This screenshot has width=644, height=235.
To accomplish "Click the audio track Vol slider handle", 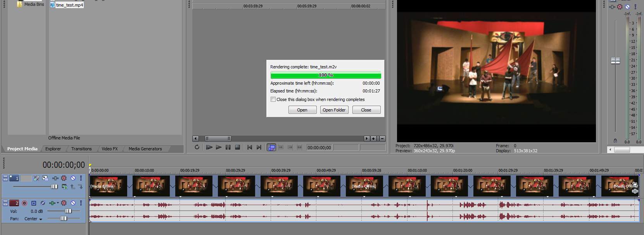I will tap(68, 211).
